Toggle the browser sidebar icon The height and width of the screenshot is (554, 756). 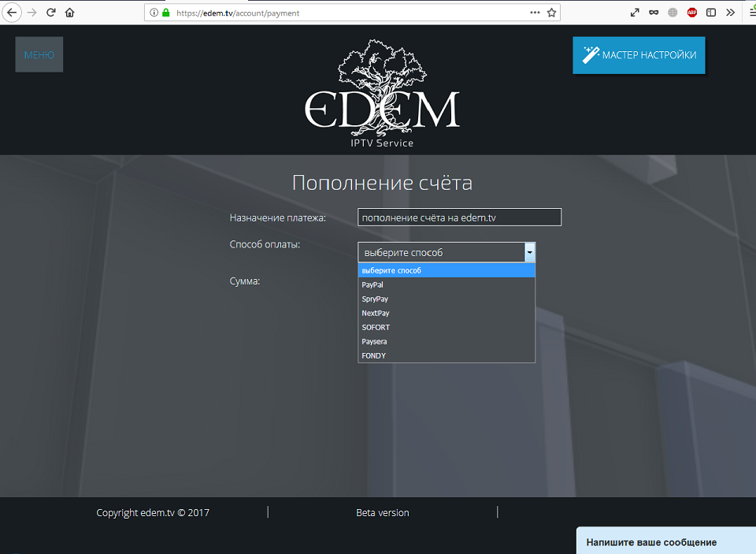711,13
